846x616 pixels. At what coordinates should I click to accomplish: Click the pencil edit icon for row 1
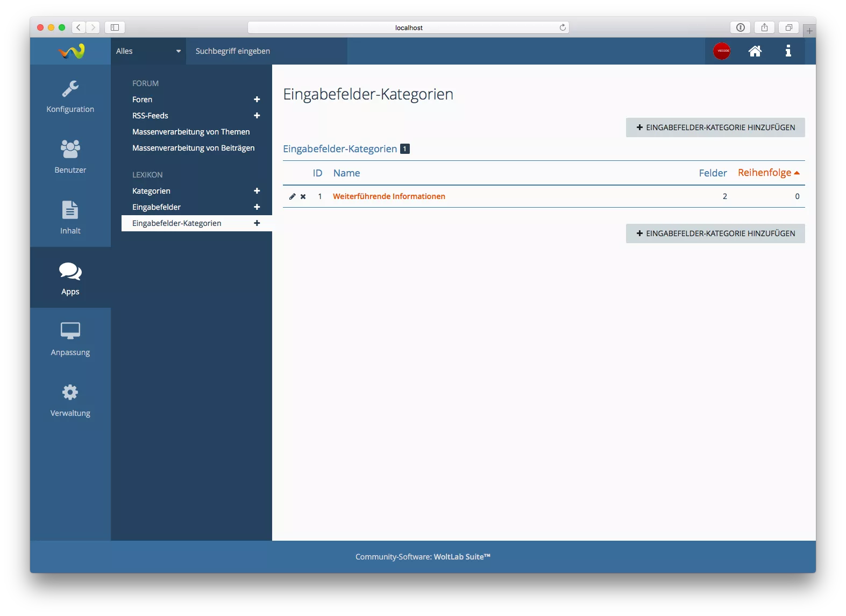point(292,196)
